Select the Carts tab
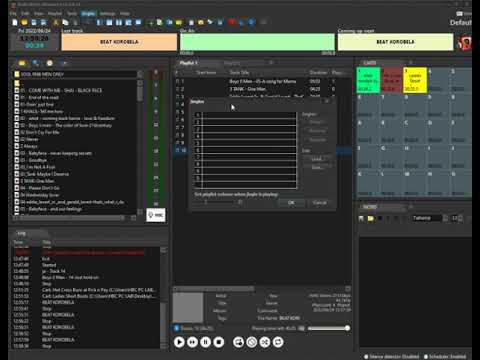The height and width of the screenshot is (360, 480). point(370,63)
